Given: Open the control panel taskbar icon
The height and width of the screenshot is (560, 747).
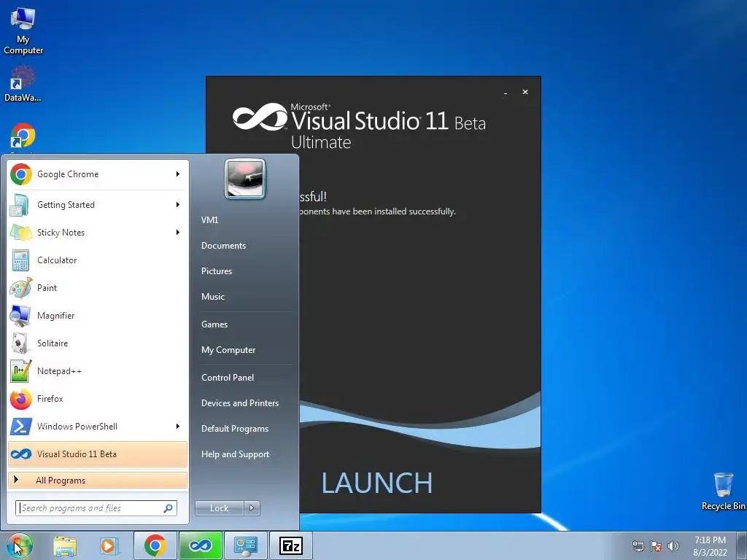Looking at the screenshot, I should tap(246, 545).
